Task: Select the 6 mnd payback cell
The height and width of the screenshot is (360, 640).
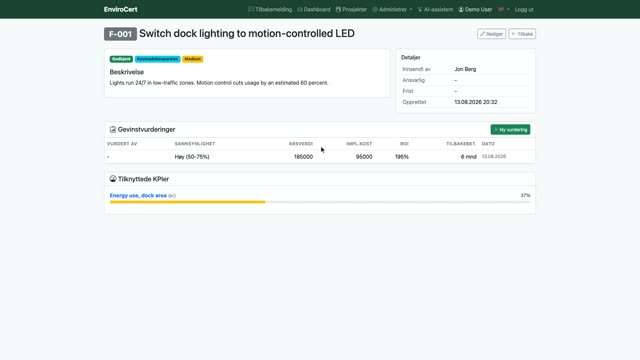Action: click(x=469, y=157)
